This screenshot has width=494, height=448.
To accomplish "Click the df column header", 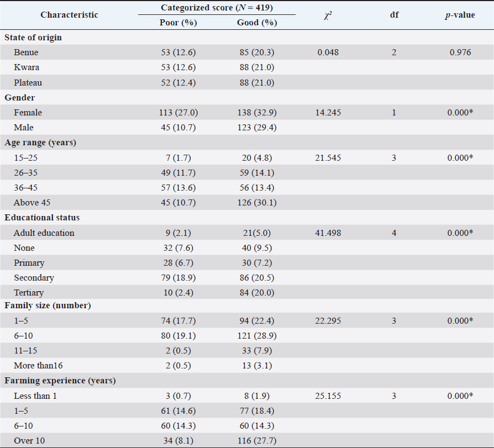I will pos(395,15).
